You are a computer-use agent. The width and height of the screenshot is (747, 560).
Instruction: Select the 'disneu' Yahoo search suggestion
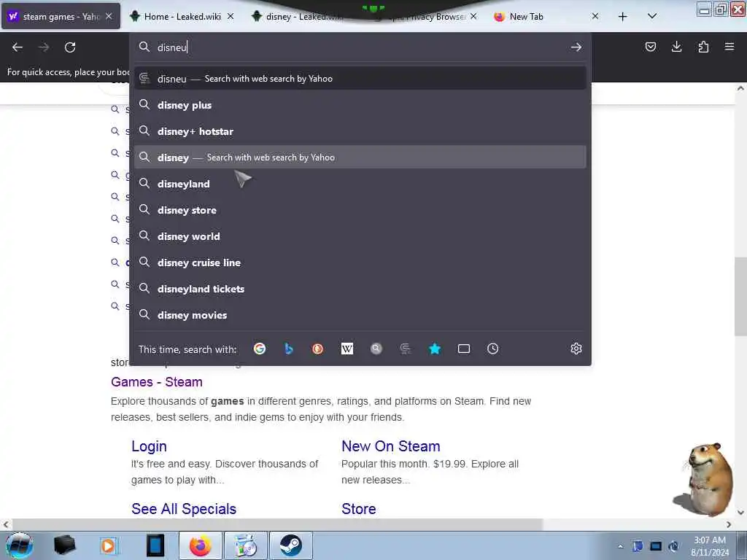tap(360, 79)
